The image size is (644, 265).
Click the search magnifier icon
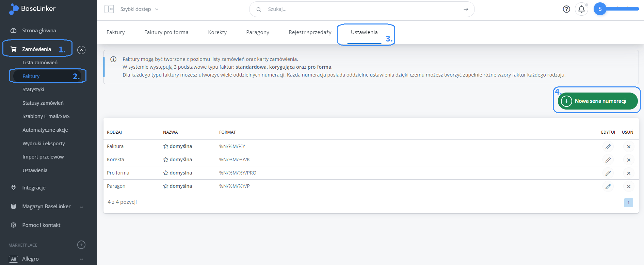(259, 10)
